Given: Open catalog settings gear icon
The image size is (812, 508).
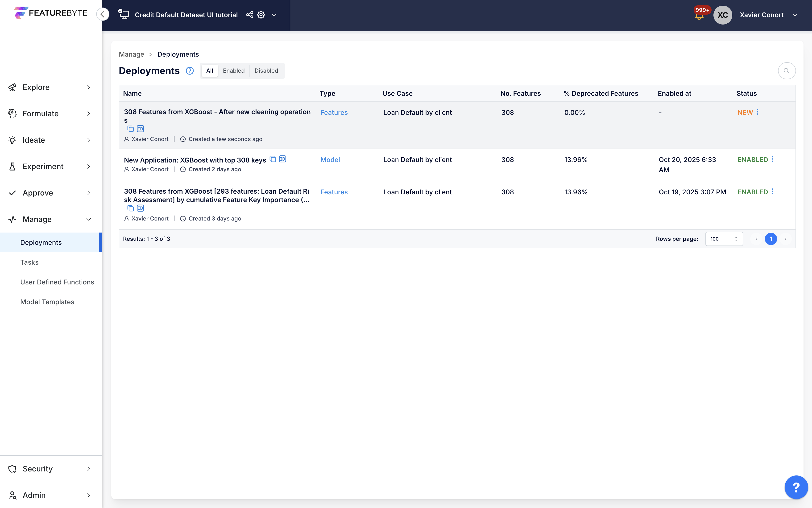Looking at the screenshot, I should pyautogui.click(x=261, y=15).
